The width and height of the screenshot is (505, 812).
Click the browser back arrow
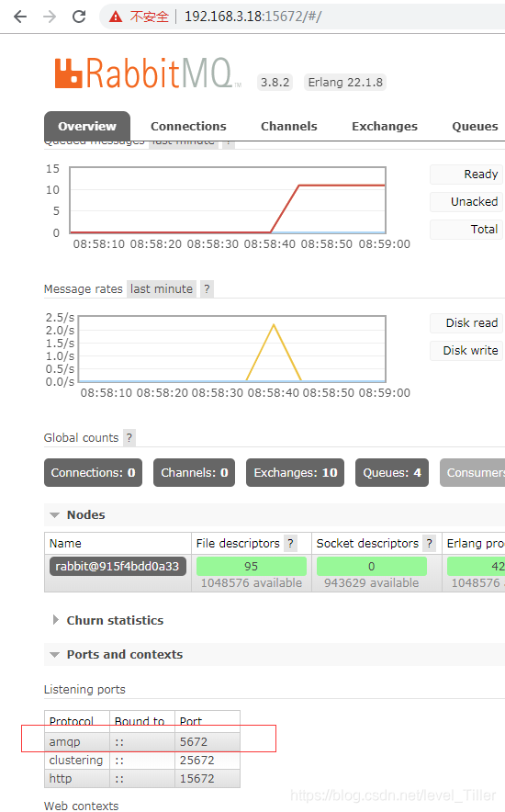pyautogui.click(x=20, y=17)
